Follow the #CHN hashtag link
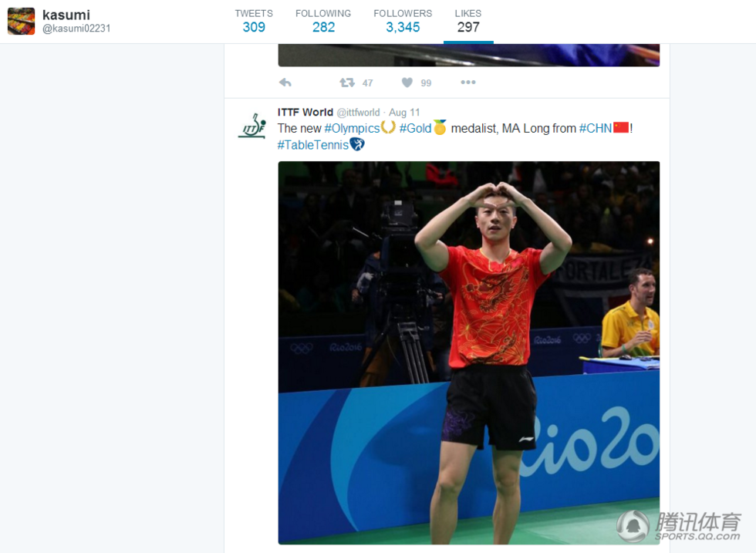 coord(596,128)
